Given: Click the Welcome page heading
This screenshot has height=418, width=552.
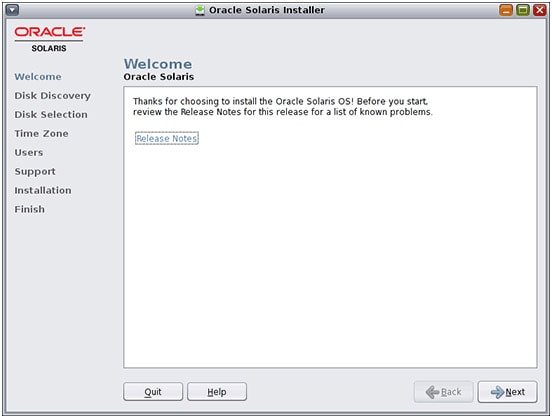Looking at the screenshot, I should tap(158, 64).
